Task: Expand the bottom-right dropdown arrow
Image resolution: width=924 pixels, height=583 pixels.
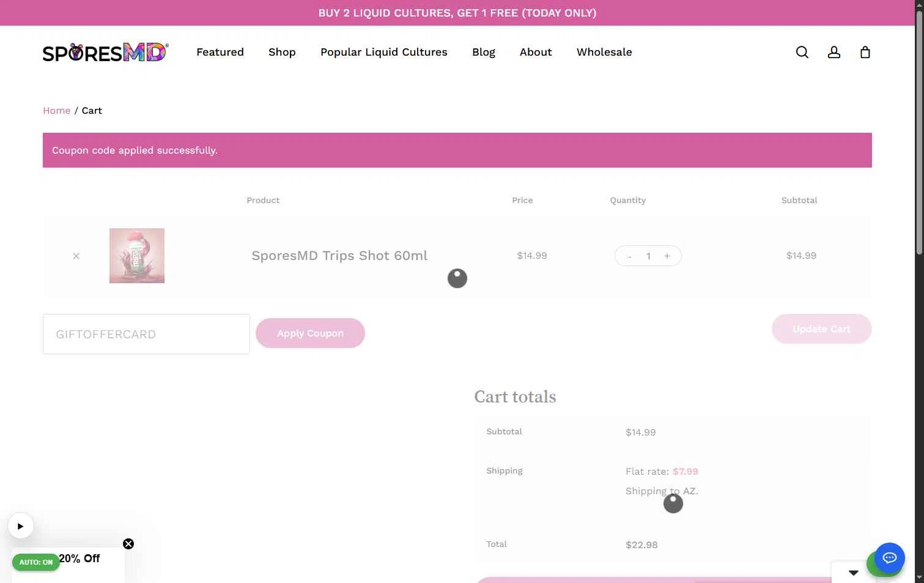Action: (x=854, y=573)
